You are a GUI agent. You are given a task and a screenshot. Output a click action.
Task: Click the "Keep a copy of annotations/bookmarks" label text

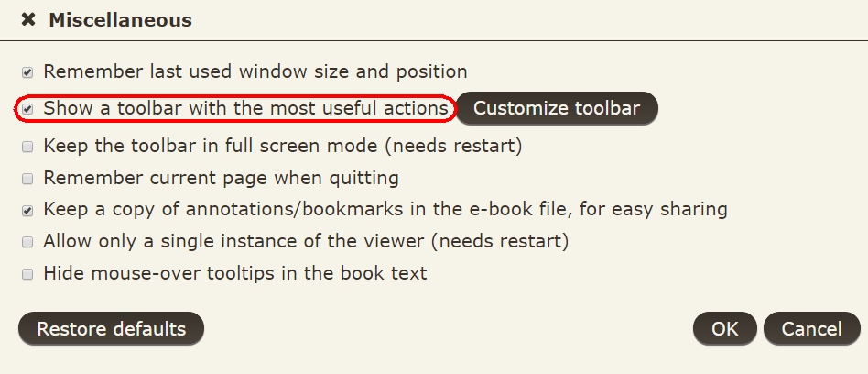tap(385, 209)
